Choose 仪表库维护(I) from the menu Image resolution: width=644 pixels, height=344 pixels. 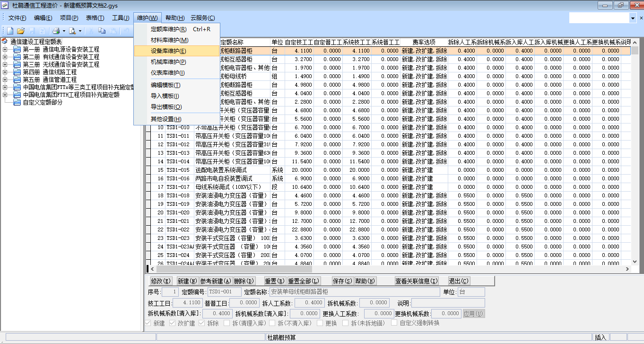(177, 73)
